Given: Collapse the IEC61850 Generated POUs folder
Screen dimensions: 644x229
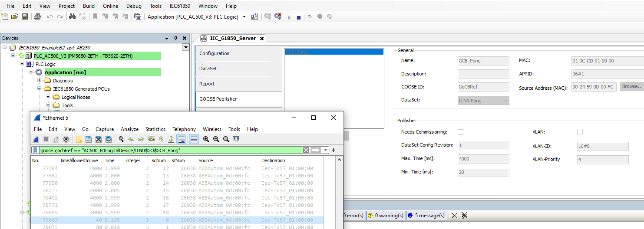Looking at the screenshot, I should pos(40,89).
